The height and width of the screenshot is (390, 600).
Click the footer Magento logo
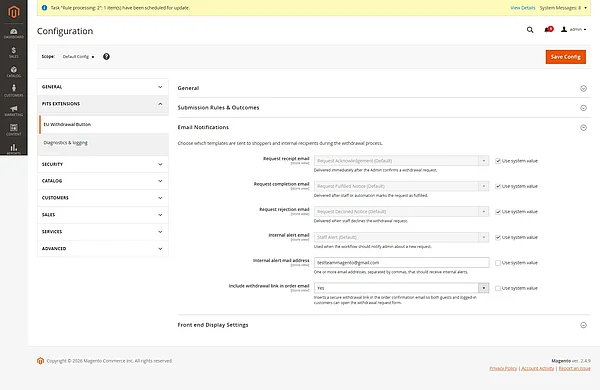point(40,361)
